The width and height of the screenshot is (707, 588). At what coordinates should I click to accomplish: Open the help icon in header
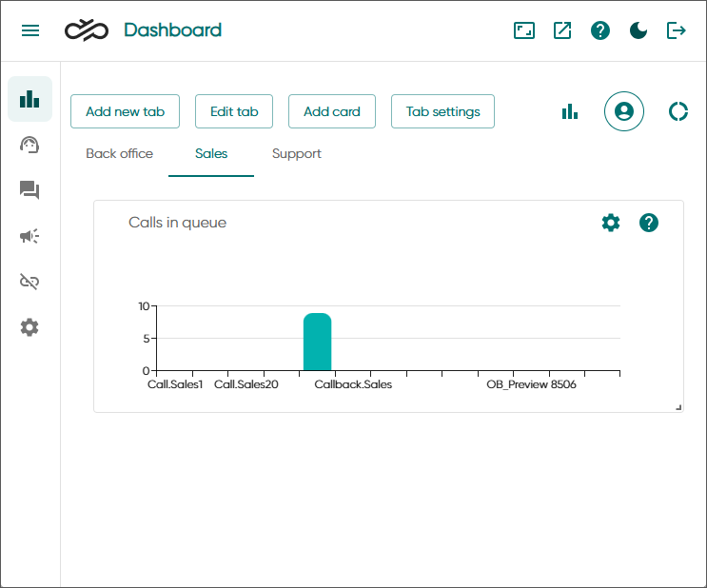click(x=600, y=30)
